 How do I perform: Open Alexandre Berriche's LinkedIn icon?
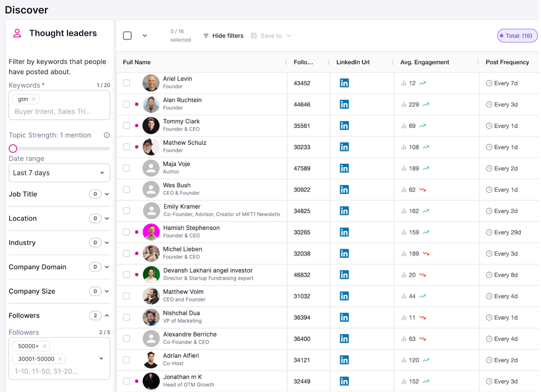click(x=344, y=338)
